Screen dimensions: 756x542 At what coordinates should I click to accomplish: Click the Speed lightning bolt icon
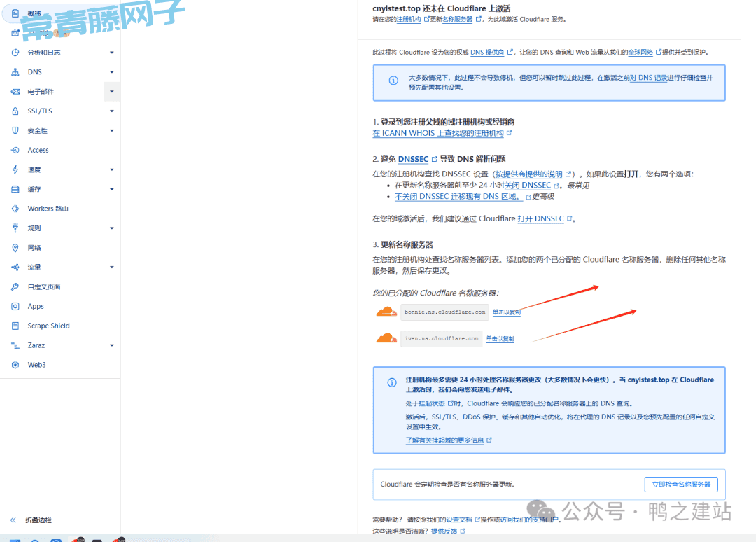[15, 169]
